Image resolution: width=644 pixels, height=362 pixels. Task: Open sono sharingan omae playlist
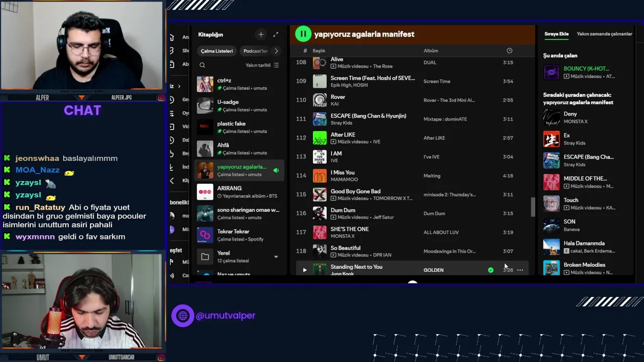(x=239, y=214)
